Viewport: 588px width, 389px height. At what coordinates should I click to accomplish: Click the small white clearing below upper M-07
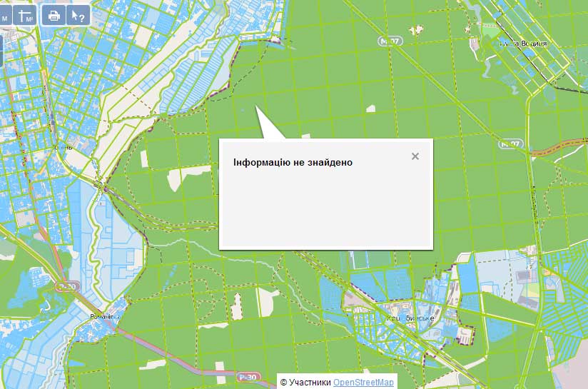[370, 108]
